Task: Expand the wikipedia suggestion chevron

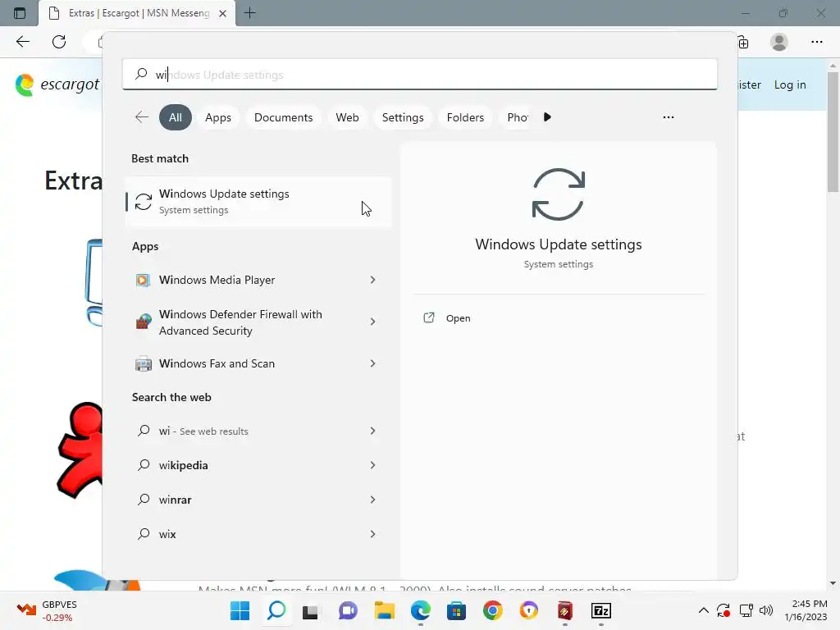Action: 373,465
